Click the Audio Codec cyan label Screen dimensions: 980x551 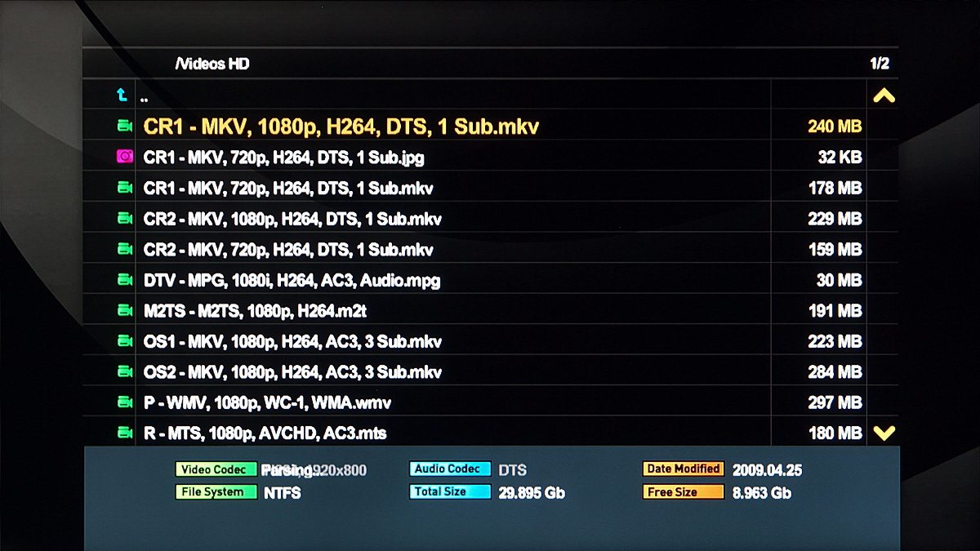(x=450, y=469)
